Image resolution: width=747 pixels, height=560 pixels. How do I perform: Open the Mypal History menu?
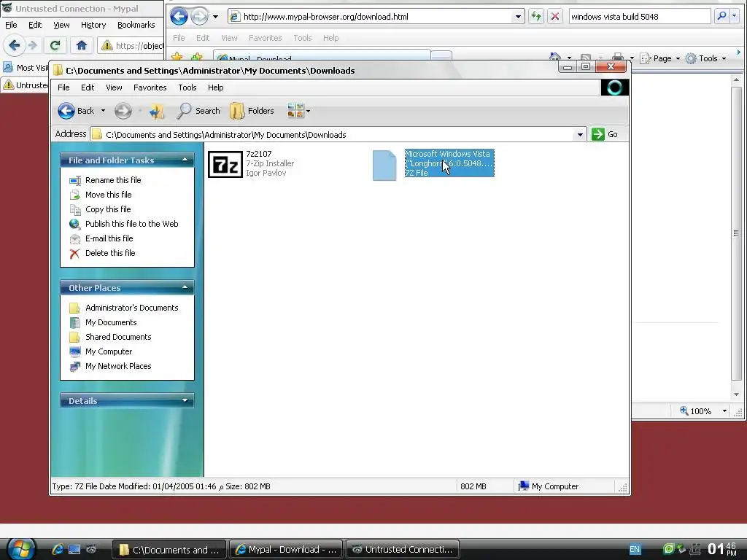point(93,25)
